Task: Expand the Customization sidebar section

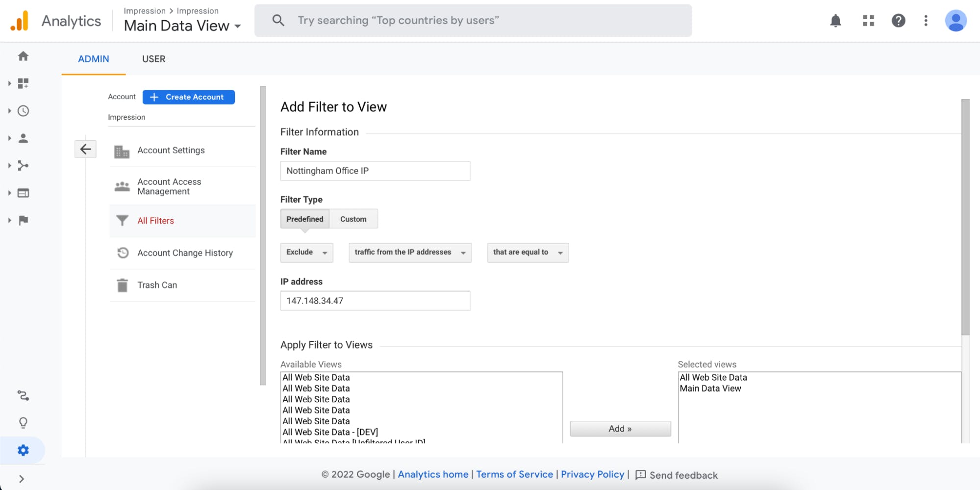Action: click(9, 83)
